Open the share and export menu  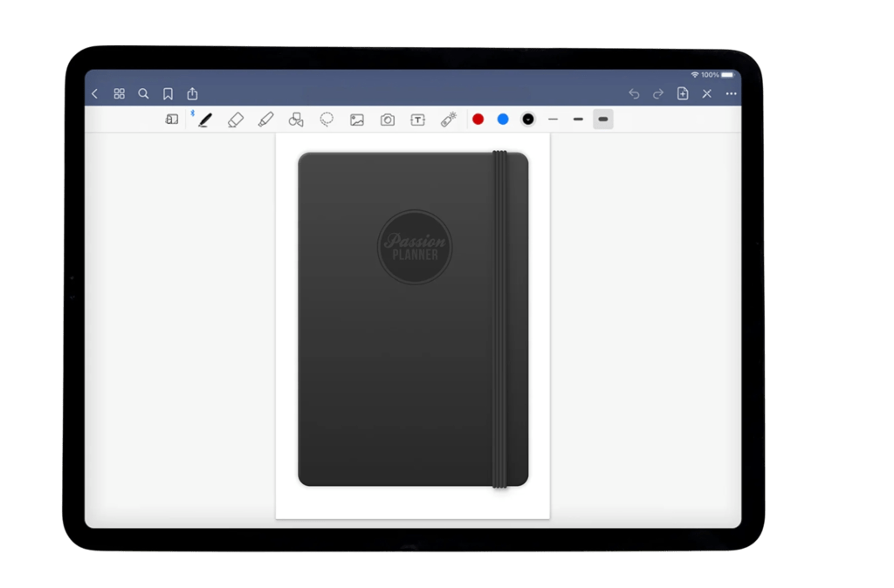point(192,93)
